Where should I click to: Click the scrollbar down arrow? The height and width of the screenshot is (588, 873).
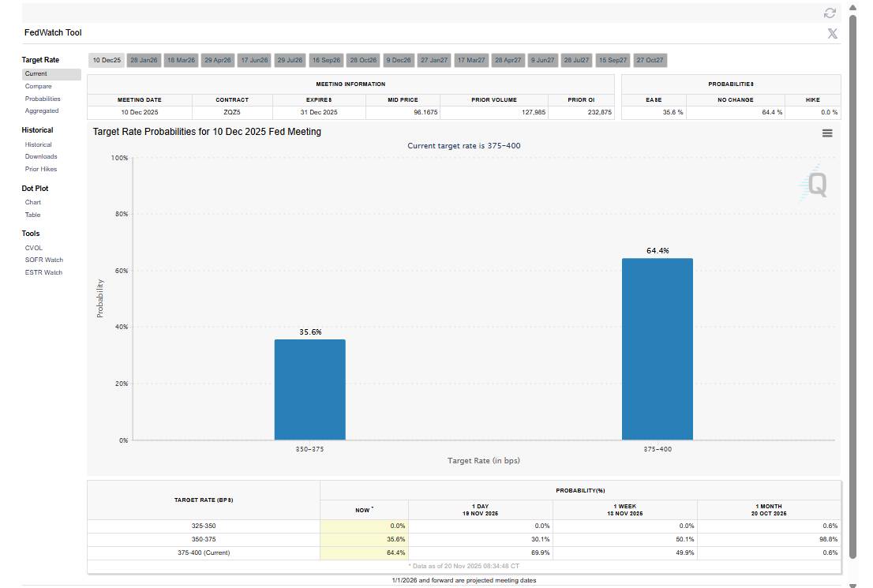click(x=852, y=585)
